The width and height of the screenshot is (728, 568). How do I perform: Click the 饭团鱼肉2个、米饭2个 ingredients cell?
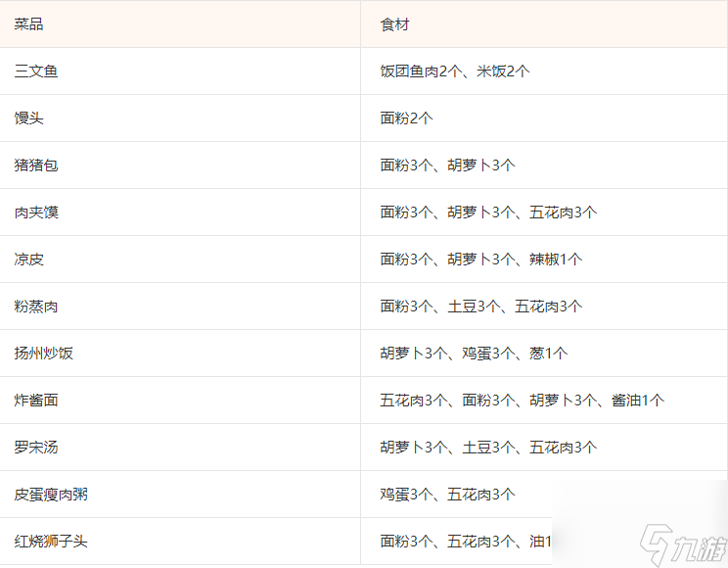[x=455, y=71]
